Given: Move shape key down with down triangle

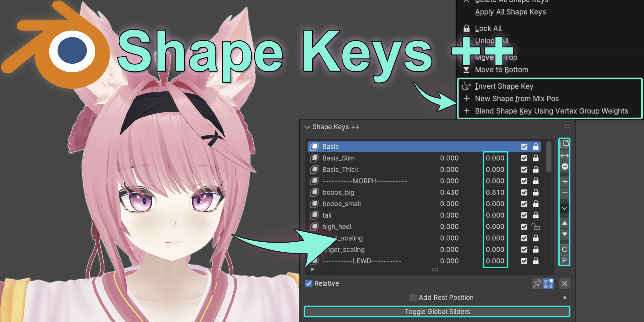Looking at the screenshot, I should point(565,234).
